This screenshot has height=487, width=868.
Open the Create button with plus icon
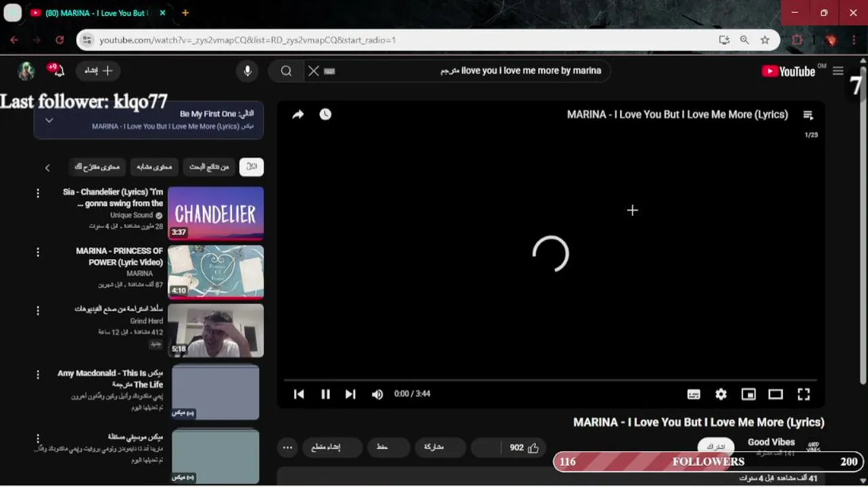tap(99, 71)
